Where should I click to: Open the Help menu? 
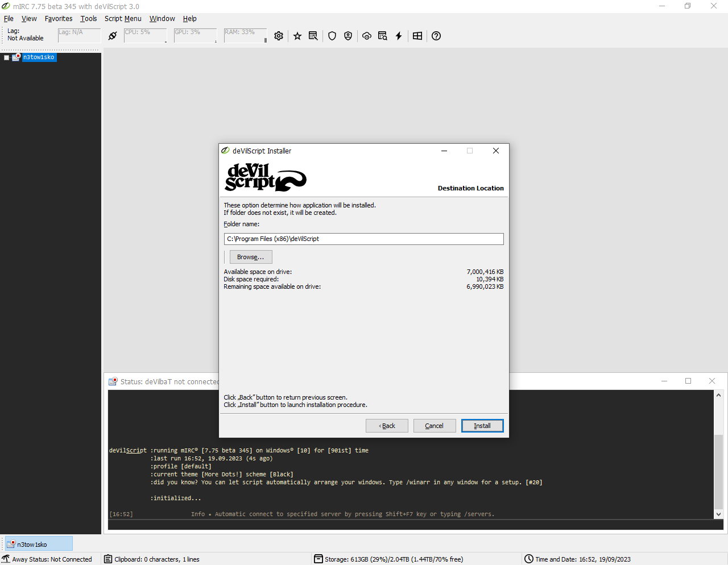189,18
